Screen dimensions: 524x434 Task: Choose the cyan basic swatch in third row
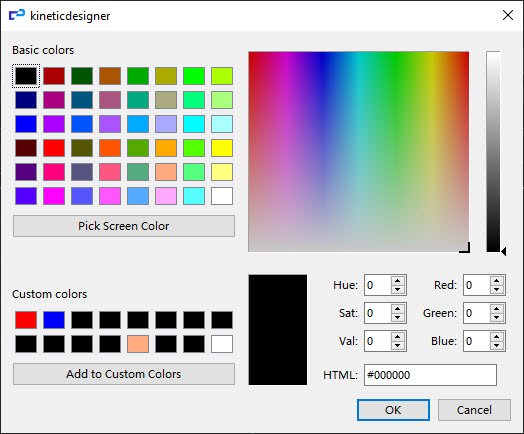pos(194,124)
